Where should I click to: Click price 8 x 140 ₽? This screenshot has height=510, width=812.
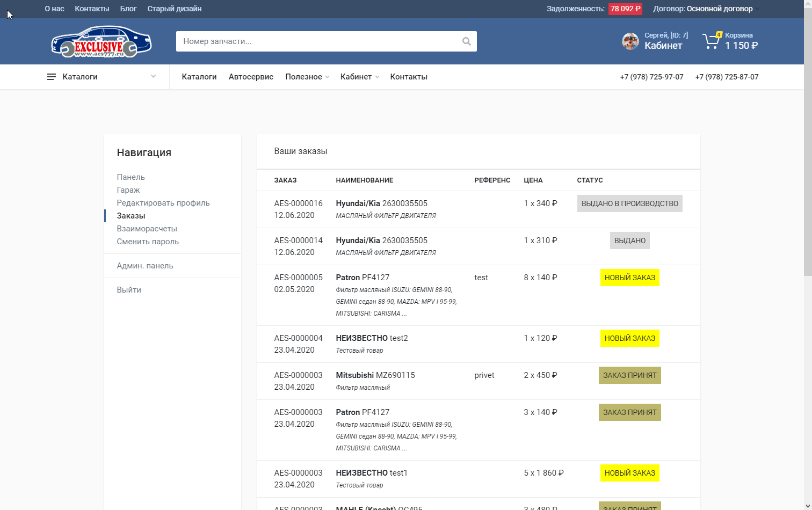click(540, 278)
